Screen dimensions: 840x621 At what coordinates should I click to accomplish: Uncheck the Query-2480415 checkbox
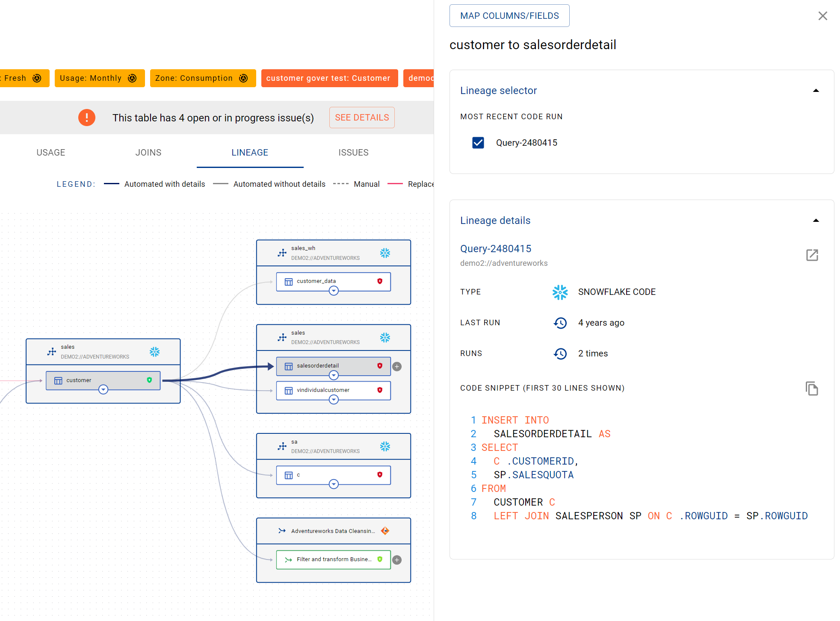click(x=478, y=143)
